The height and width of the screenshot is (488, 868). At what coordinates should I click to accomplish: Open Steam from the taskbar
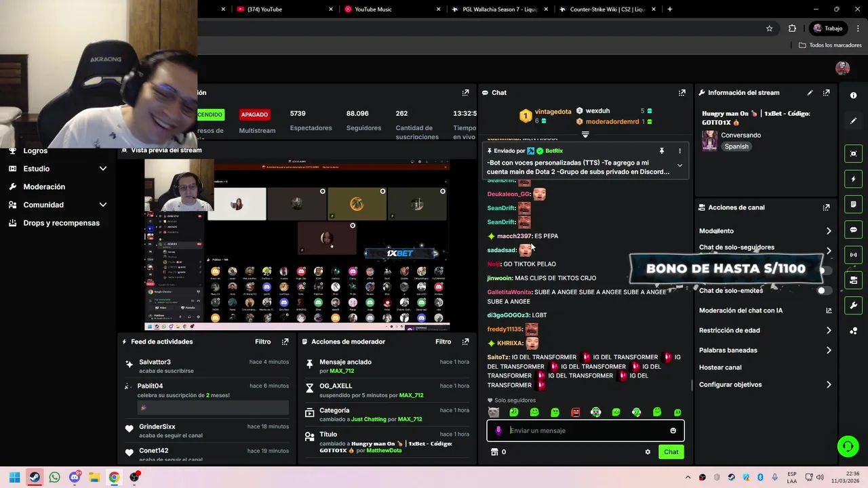coord(35,477)
